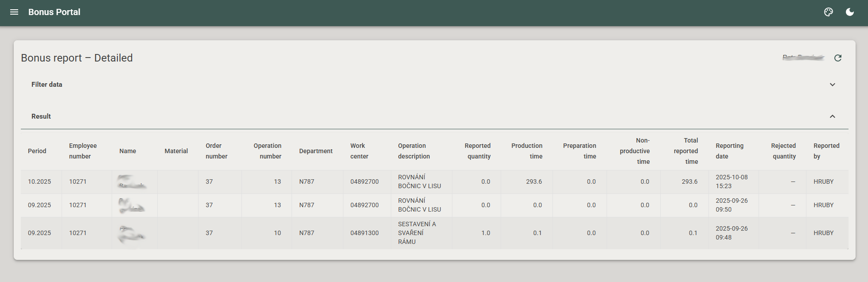Toggle dark mode with moon icon
Image resolution: width=868 pixels, height=282 pixels.
pyautogui.click(x=849, y=12)
